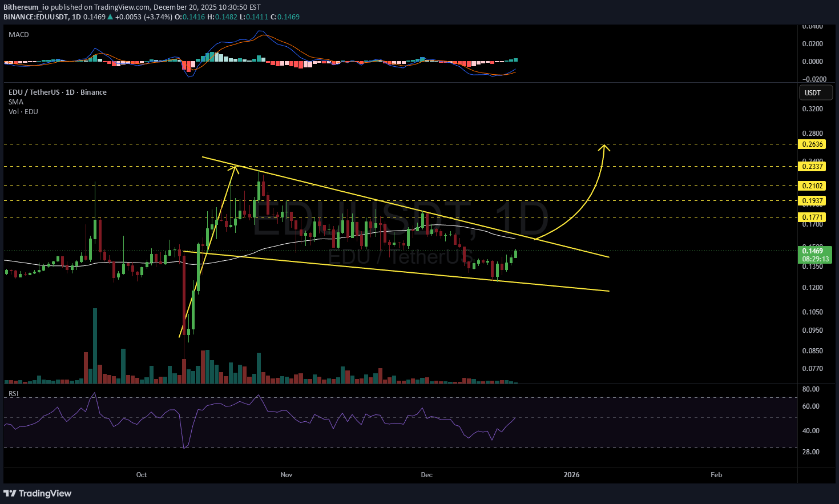Click the EDU / TetherUS symbol title
Screen dimensions: 839x504
click(x=57, y=92)
